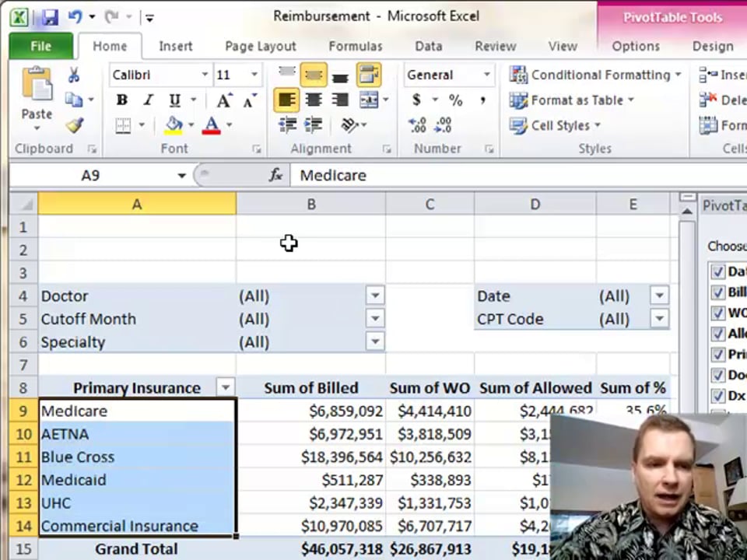Open Primary Insurance header filter dropdown
Image resolution: width=747 pixels, height=560 pixels.
tap(226, 387)
